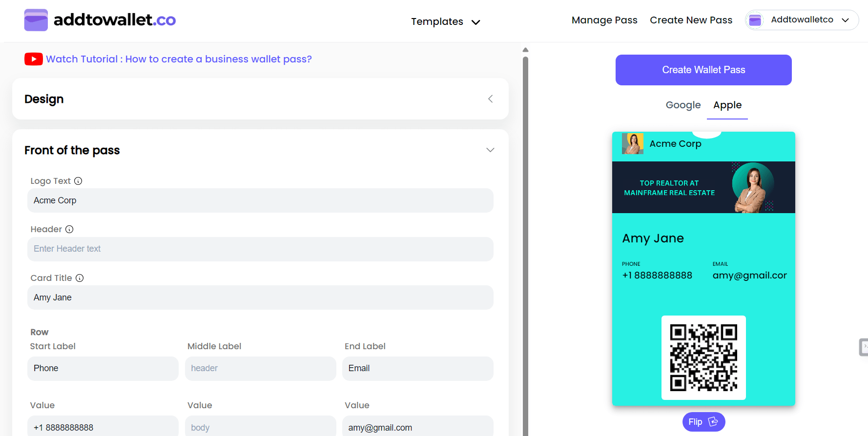Click the Enter Header text input field
The height and width of the screenshot is (436, 868).
pyautogui.click(x=260, y=249)
